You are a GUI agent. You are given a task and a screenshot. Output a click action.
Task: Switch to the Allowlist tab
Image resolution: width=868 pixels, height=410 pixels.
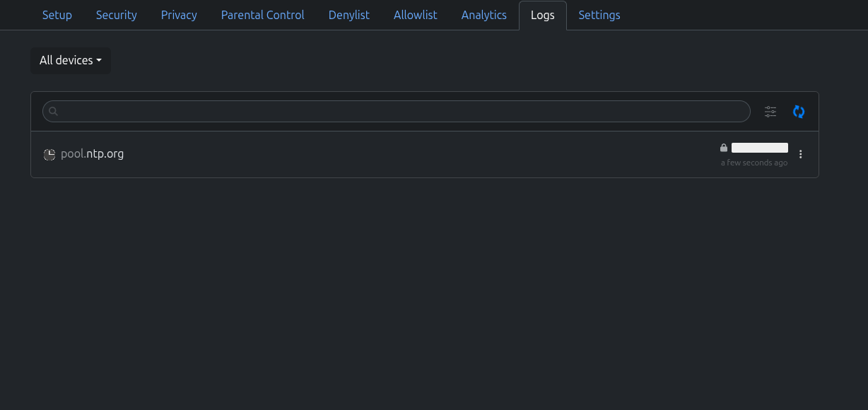coord(416,15)
